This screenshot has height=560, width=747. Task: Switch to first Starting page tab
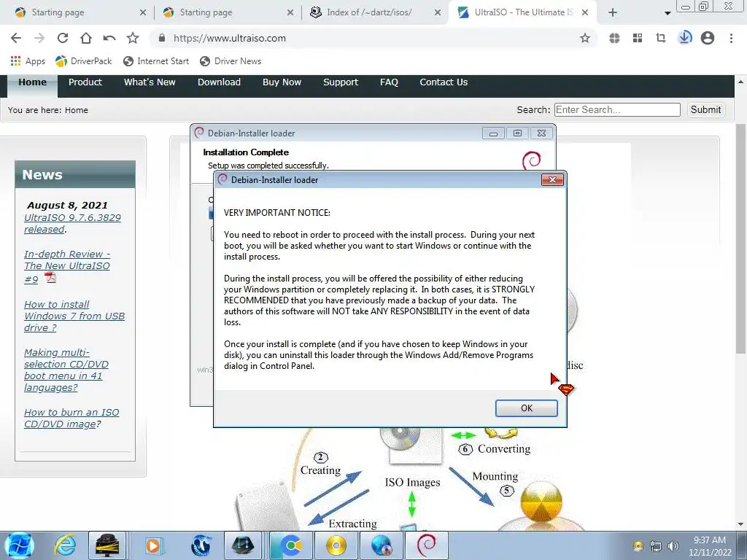79,12
